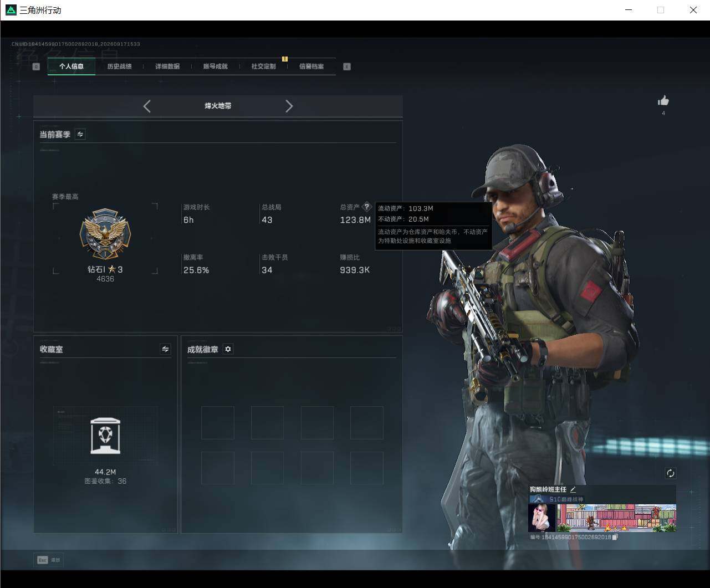The width and height of the screenshot is (710, 588).
Task: Minimize the 三角洲行动 window
Action: [629, 10]
